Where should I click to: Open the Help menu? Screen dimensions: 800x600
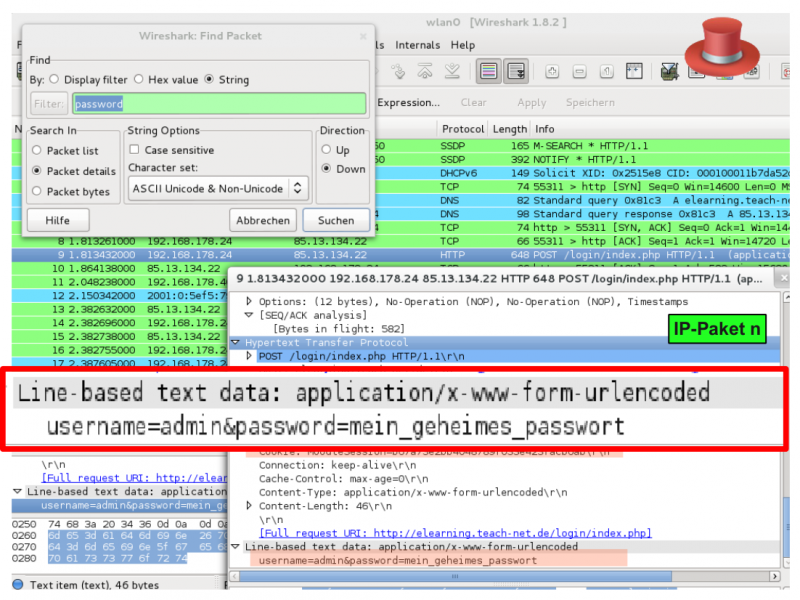click(x=462, y=45)
